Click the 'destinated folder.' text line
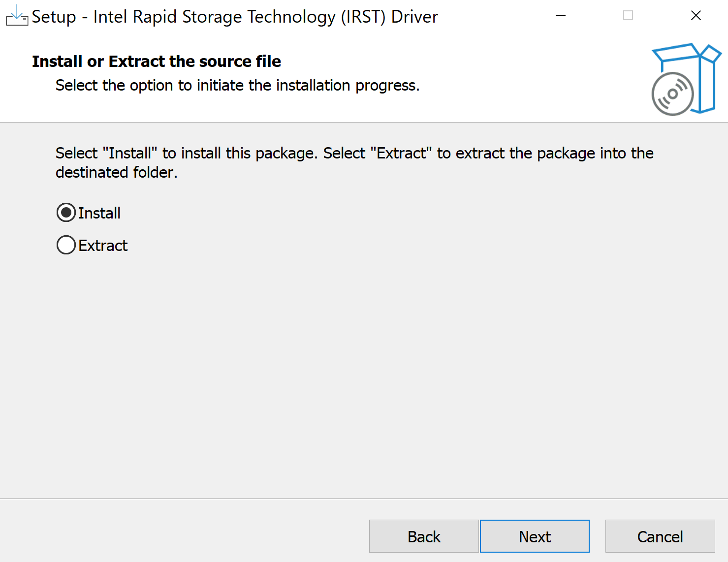Screen dimensions: 728x562 [117, 172]
